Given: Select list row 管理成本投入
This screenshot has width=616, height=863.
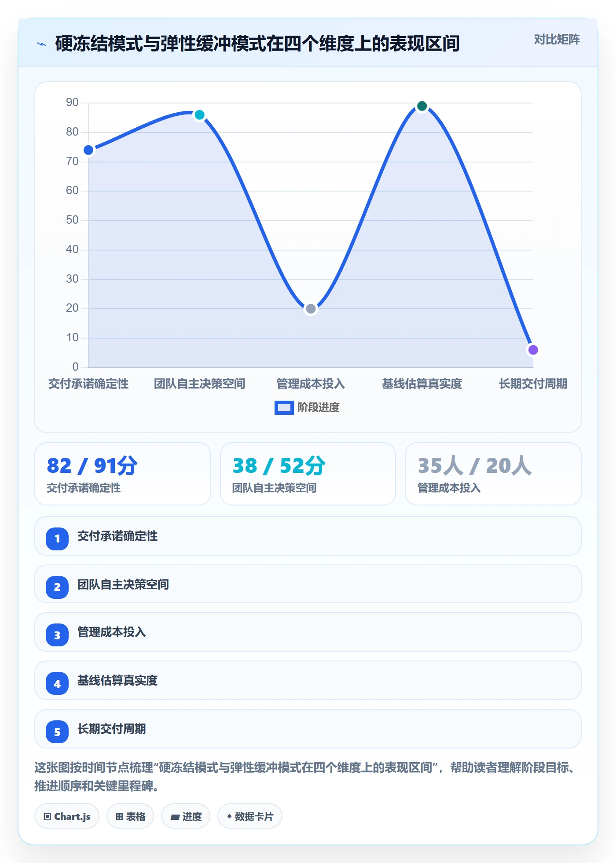Looking at the screenshot, I should pyautogui.click(x=308, y=632).
